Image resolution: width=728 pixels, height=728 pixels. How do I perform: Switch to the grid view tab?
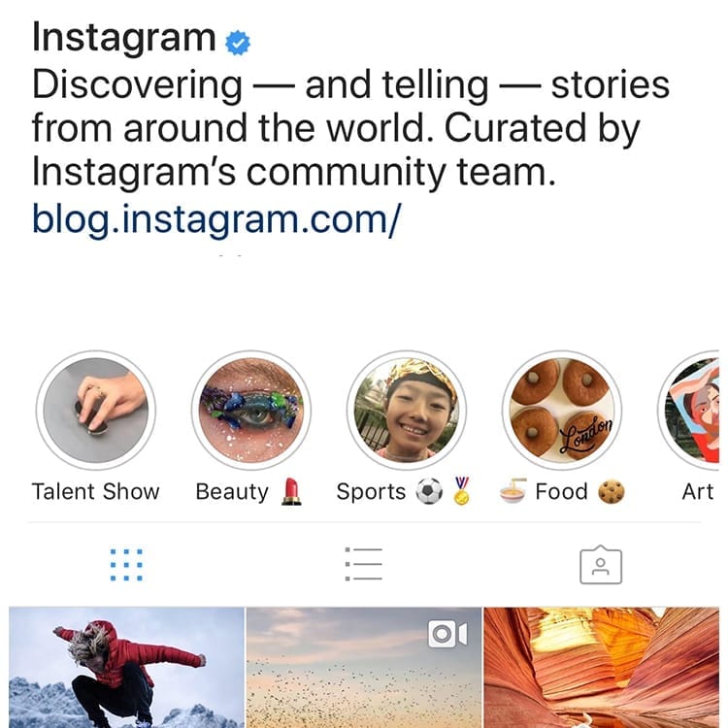[126, 565]
